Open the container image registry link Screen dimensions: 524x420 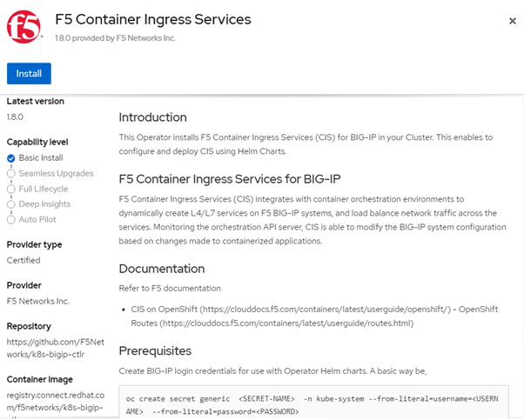click(x=54, y=403)
